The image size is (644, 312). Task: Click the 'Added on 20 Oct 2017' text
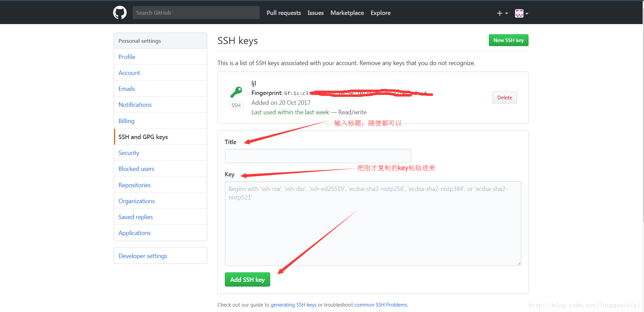pyautogui.click(x=281, y=103)
